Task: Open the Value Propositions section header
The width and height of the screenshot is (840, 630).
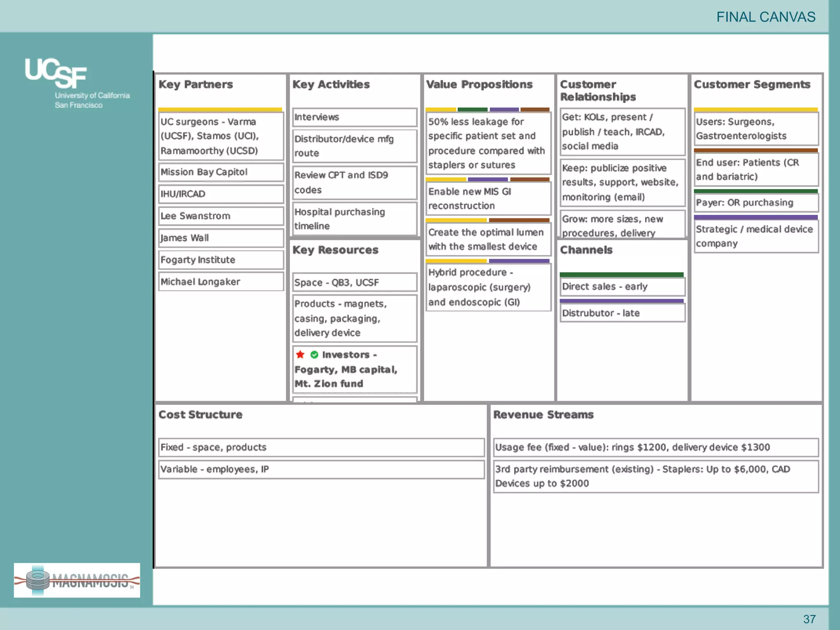Action: [479, 84]
